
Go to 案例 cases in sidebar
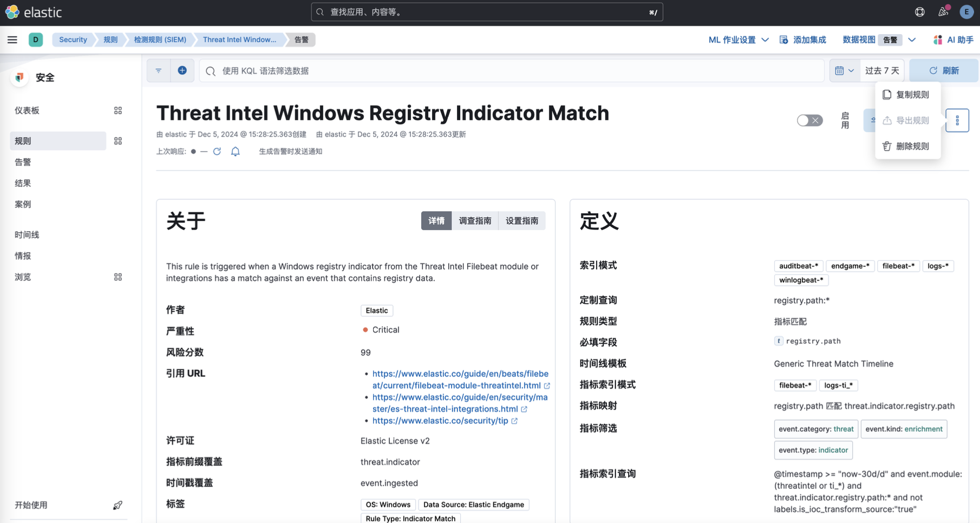(23, 204)
